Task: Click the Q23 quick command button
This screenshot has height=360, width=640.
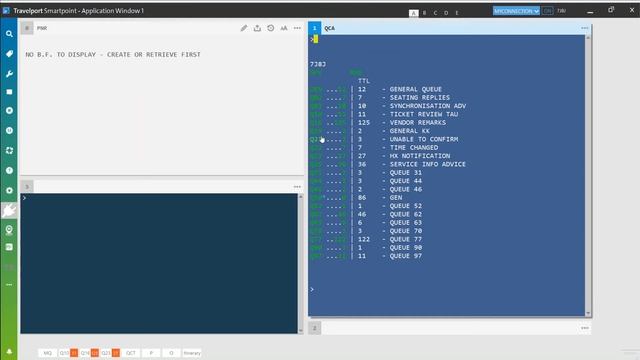Action: (x=110, y=353)
